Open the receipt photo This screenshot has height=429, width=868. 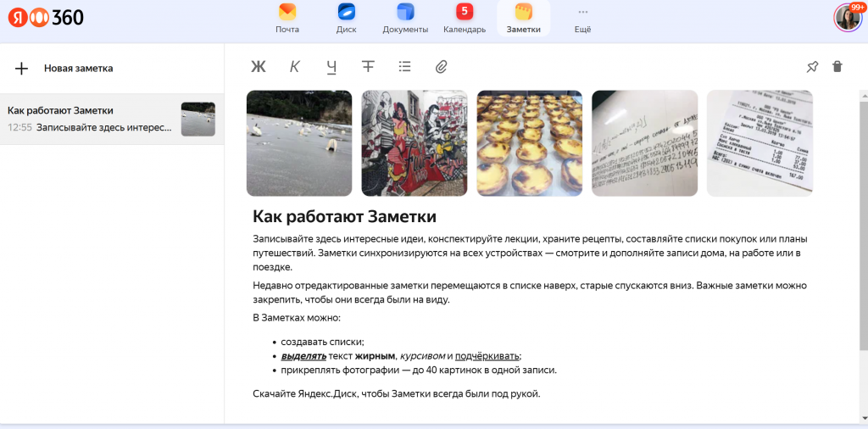click(x=760, y=143)
